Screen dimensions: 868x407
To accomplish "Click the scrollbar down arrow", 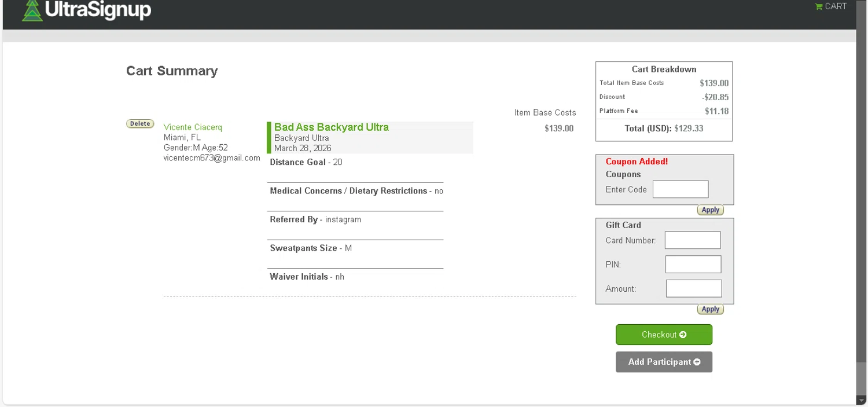I will coord(862,401).
